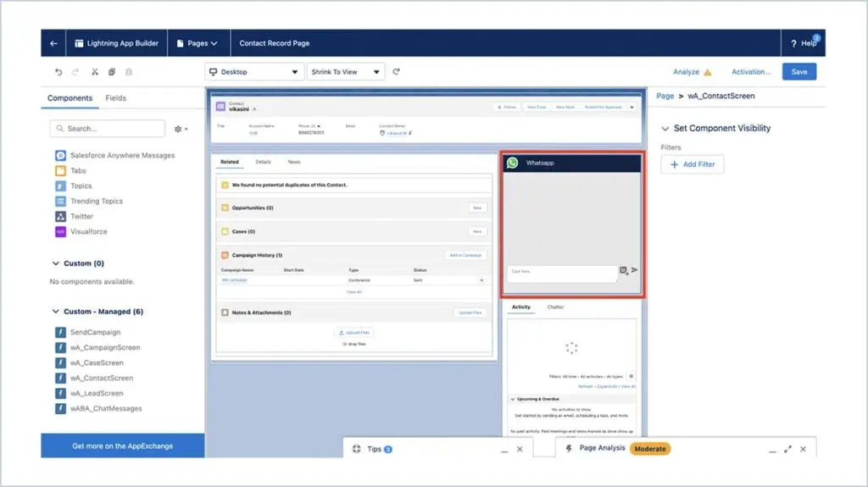Click Add to Campaign button

coord(465,255)
